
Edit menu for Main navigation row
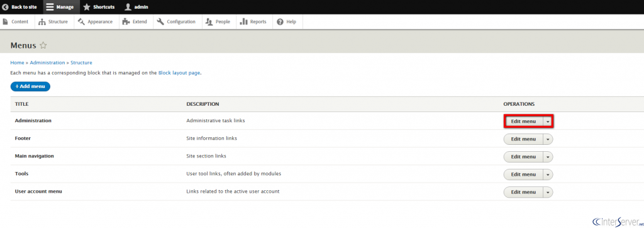point(523,157)
